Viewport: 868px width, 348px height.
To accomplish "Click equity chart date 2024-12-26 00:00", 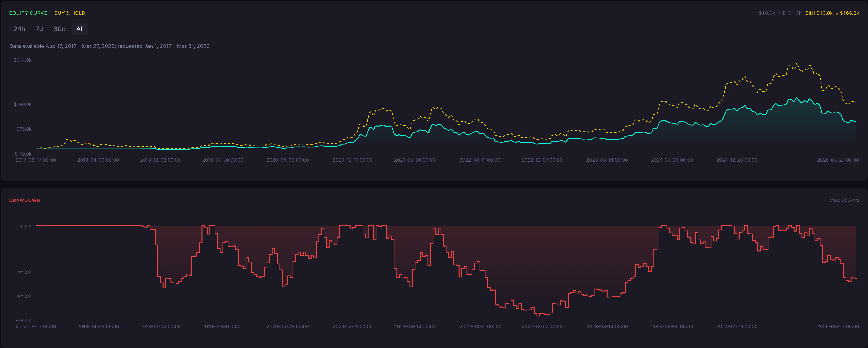I will [737, 160].
